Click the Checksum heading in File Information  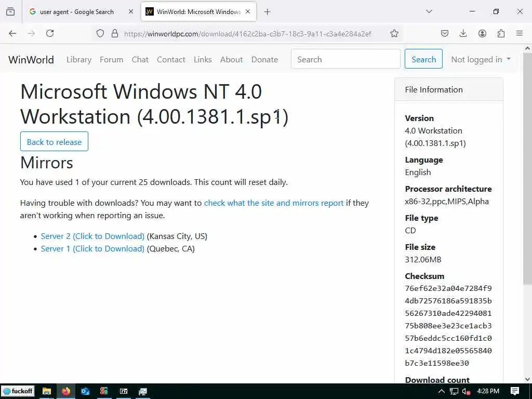(x=424, y=276)
